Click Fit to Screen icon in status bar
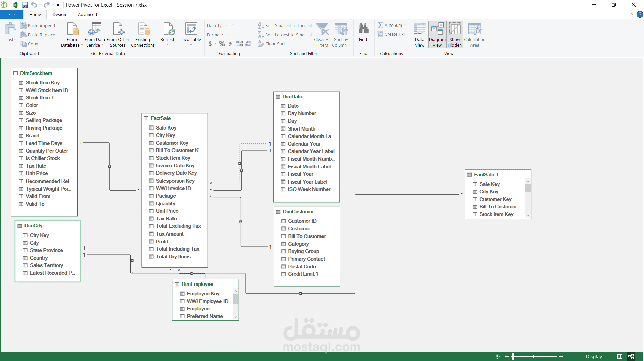The height and width of the screenshot is (361, 644). pyautogui.click(x=497, y=356)
